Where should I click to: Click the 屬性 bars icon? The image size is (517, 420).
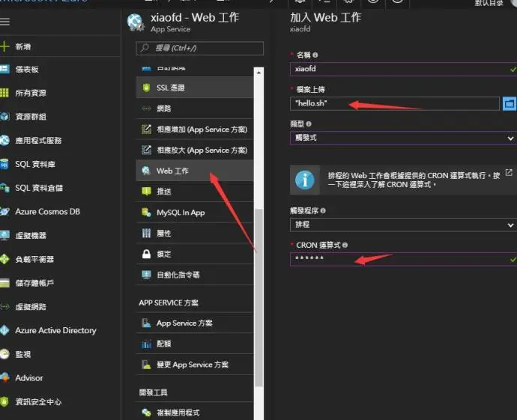pos(146,234)
